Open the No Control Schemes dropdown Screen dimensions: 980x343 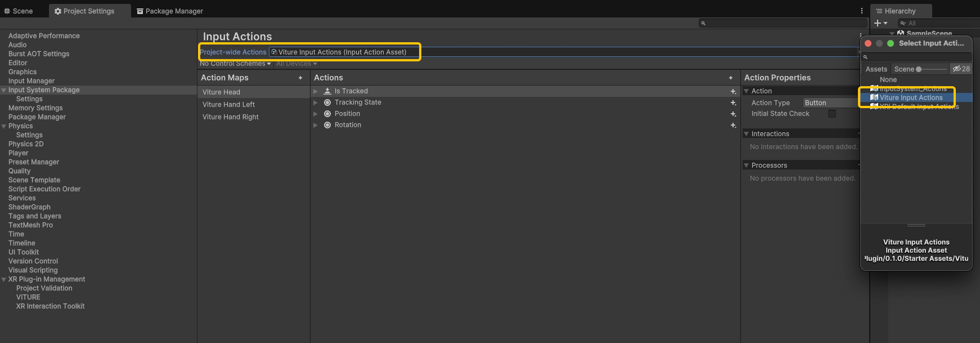pyautogui.click(x=235, y=64)
